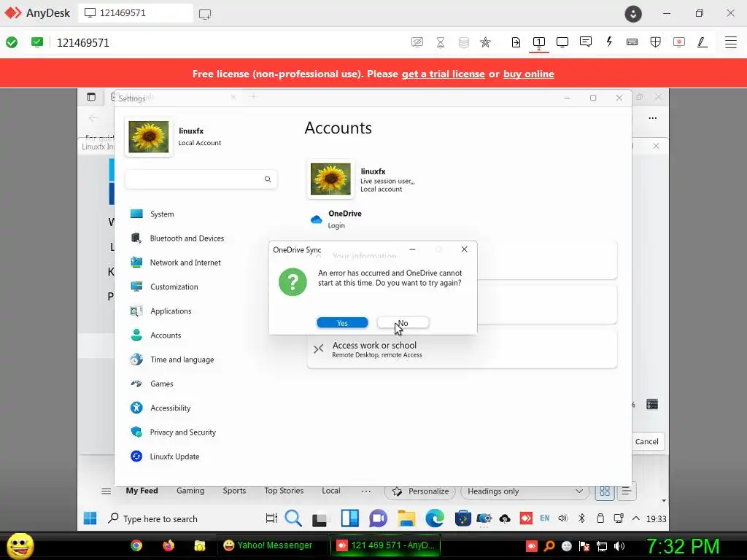Image resolution: width=747 pixels, height=560 pixels.
Task: Open the AnyDesk permissions shield icon
Action: point(656,42)
